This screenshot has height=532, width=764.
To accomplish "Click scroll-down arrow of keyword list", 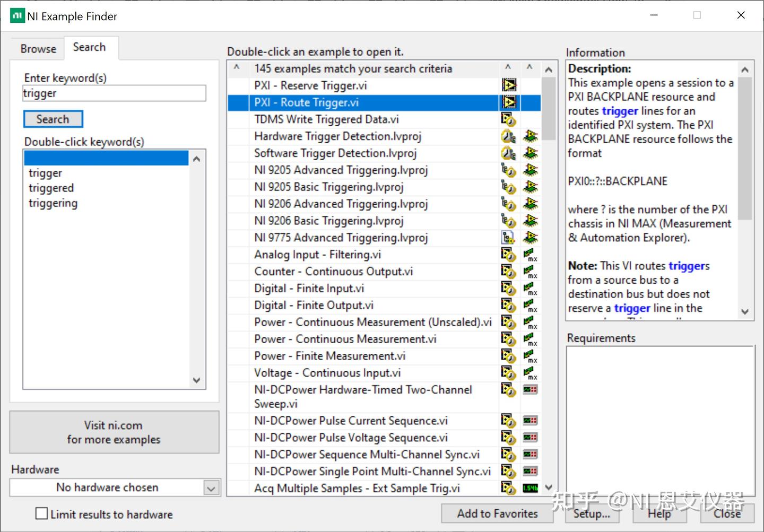I will pyautogui.click(x=197, y=380).
